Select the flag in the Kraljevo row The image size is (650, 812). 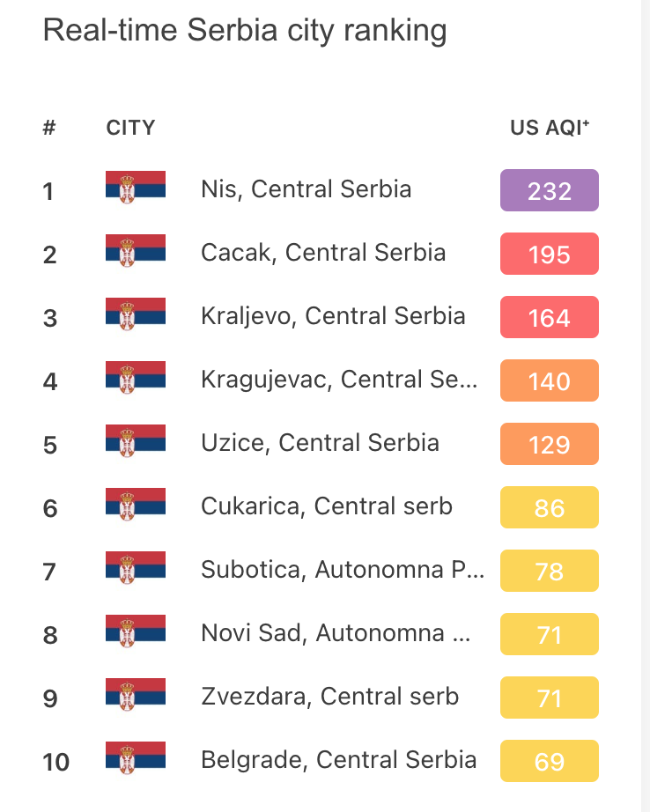[x=136, y=316]
